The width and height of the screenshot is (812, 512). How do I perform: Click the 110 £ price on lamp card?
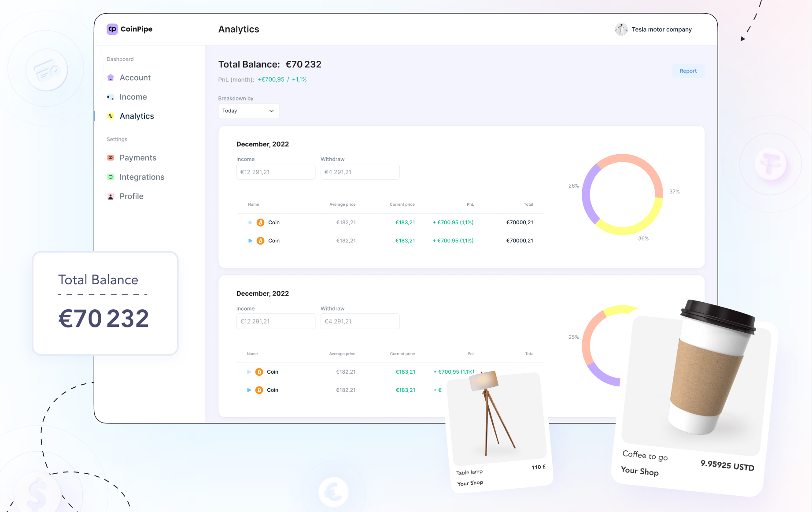[538, 467]
